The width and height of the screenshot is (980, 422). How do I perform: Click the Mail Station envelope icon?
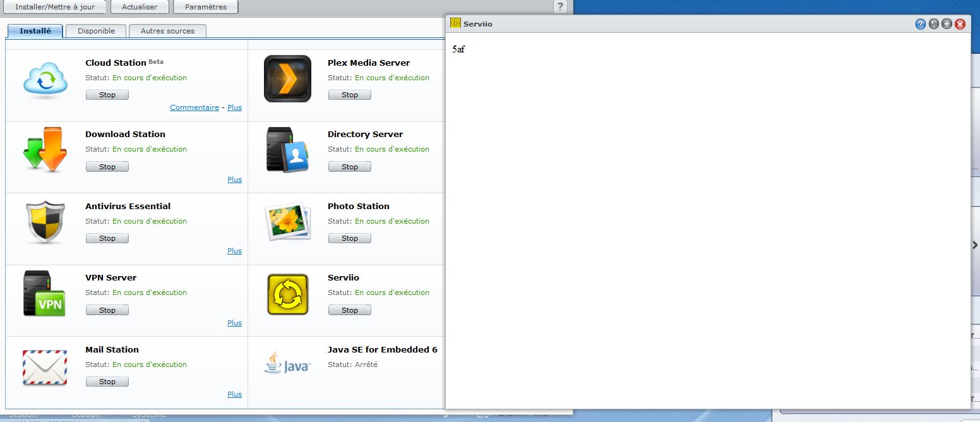45,367
